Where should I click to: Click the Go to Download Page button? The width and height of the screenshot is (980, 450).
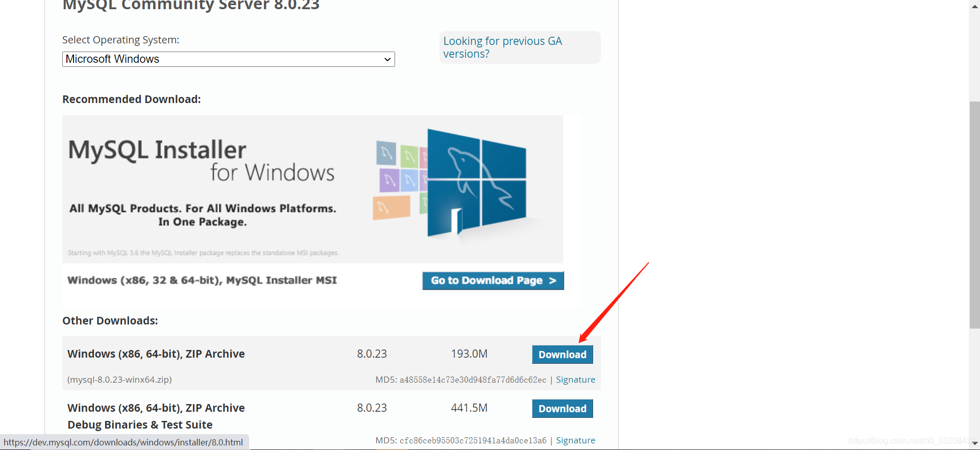[x=493, y=281]
